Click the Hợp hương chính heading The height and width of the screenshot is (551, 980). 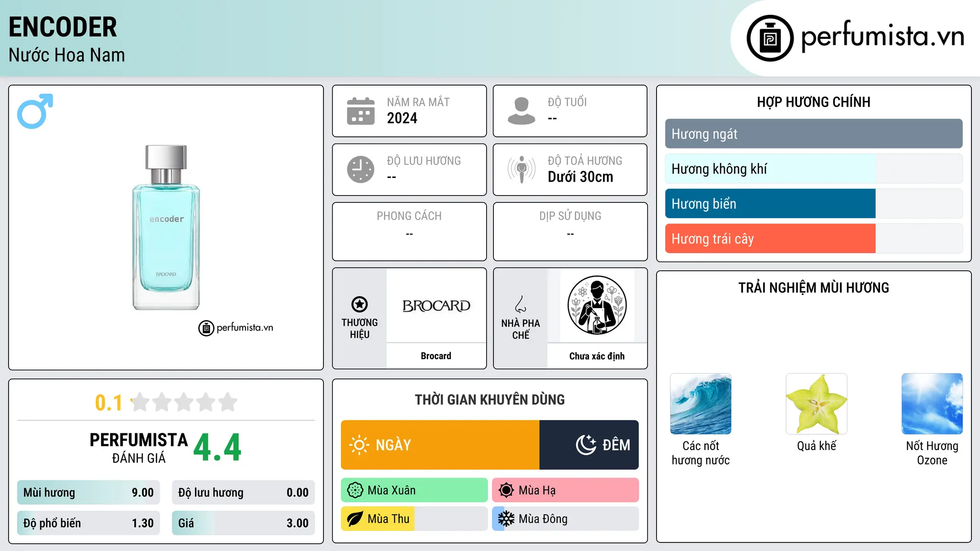click(x=813, y=102)
